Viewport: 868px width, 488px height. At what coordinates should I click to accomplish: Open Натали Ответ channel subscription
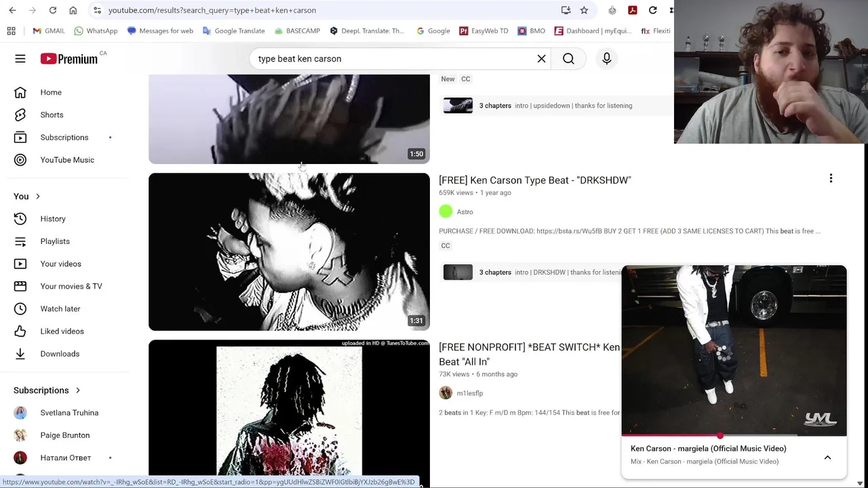[x=64, y=457]
